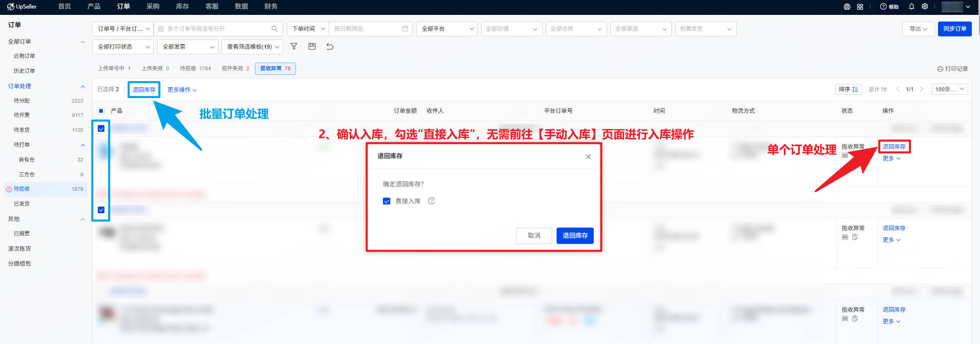This screenshot has height=344, width=980.
Task: Uncheck the first order row checkbox
Action: coord(101,128)
